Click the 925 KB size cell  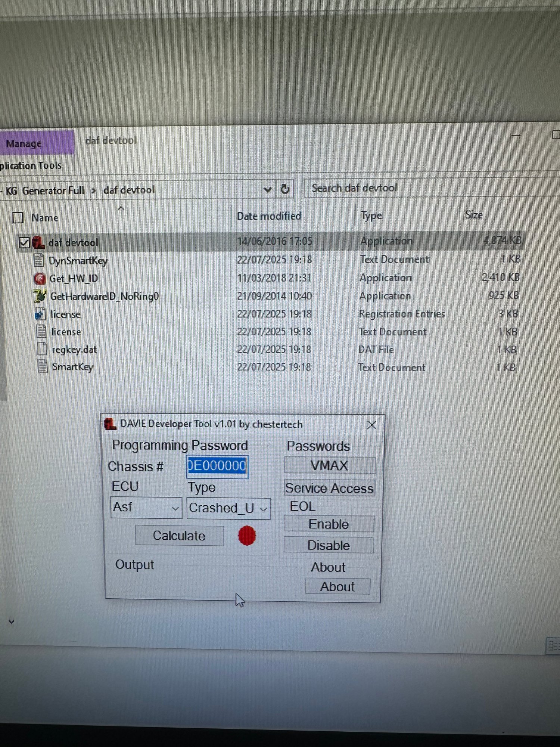click(504, 295)
